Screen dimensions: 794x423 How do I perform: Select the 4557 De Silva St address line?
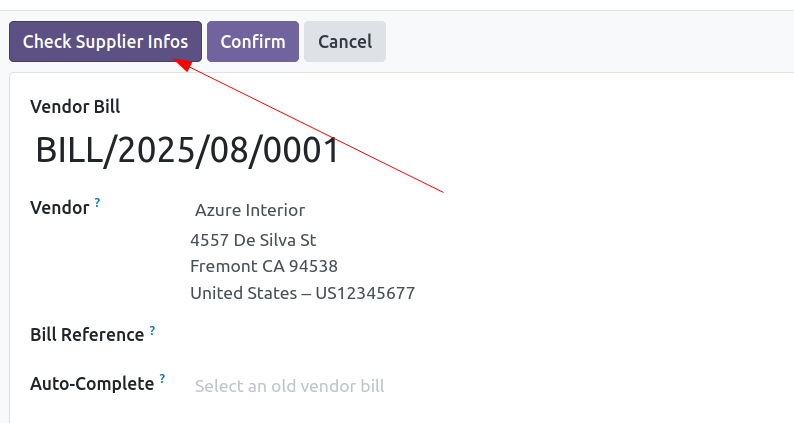[x=253, y=240]
